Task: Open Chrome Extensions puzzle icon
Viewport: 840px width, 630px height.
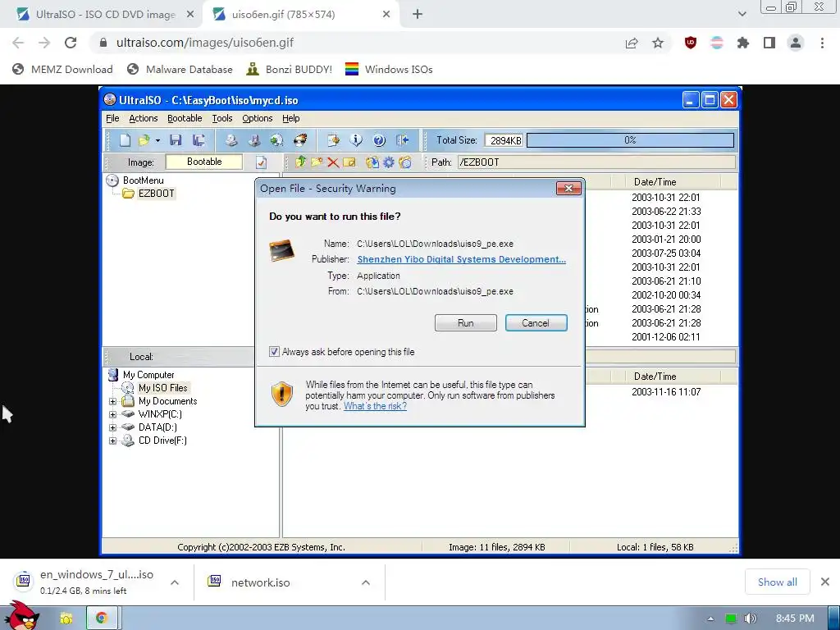Action: (743, 43)
